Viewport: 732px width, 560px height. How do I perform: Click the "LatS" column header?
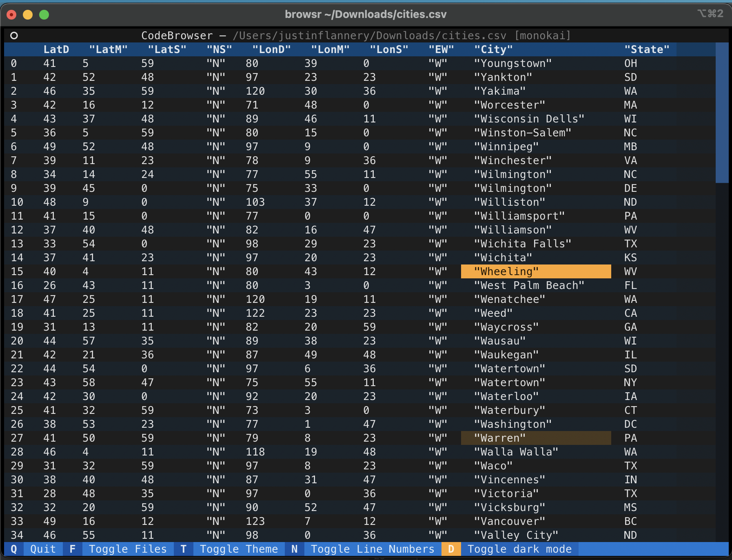click(167, 49)
